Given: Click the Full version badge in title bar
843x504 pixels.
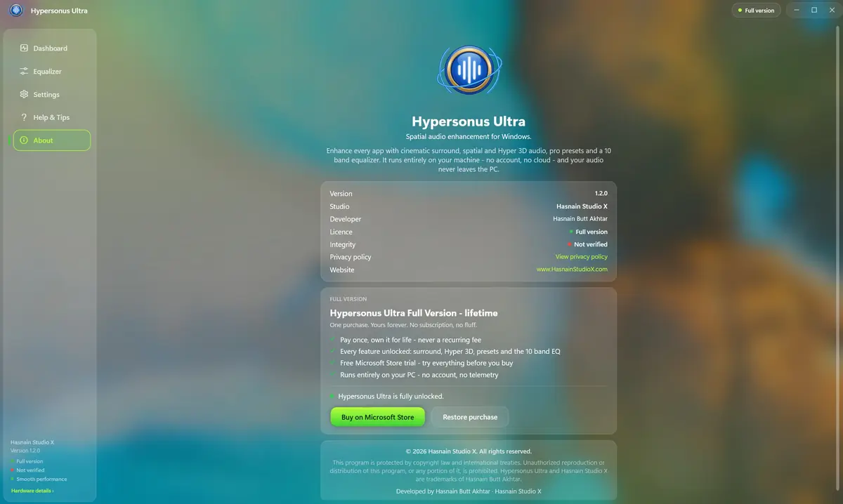Looking at the screenshot, I should tap(756, 11).
